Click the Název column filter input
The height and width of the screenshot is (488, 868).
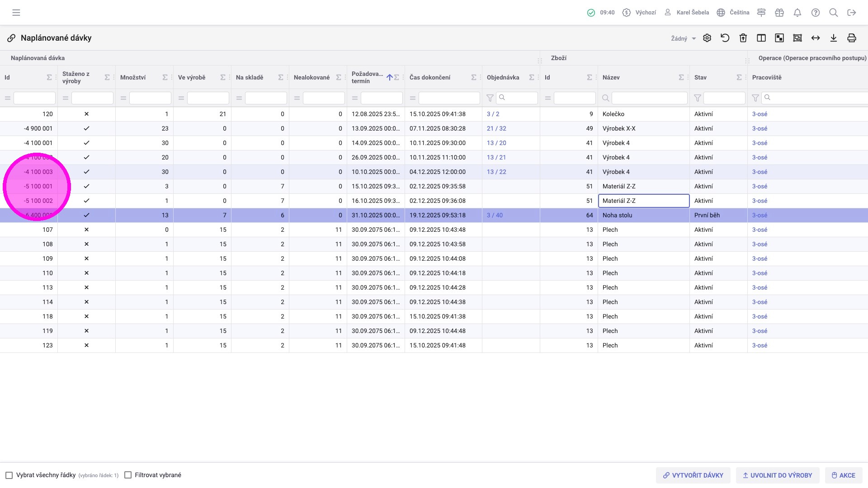tap(649, 98)
